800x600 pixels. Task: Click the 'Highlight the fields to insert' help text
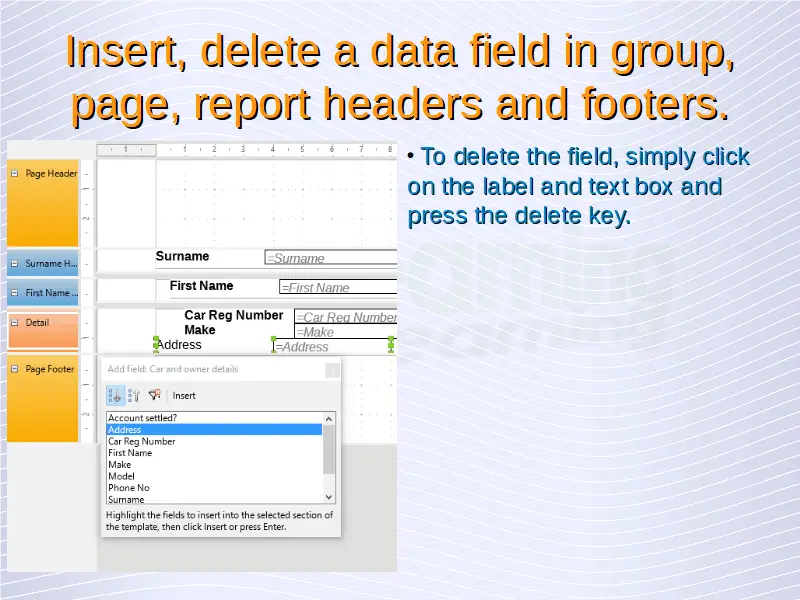219,521
